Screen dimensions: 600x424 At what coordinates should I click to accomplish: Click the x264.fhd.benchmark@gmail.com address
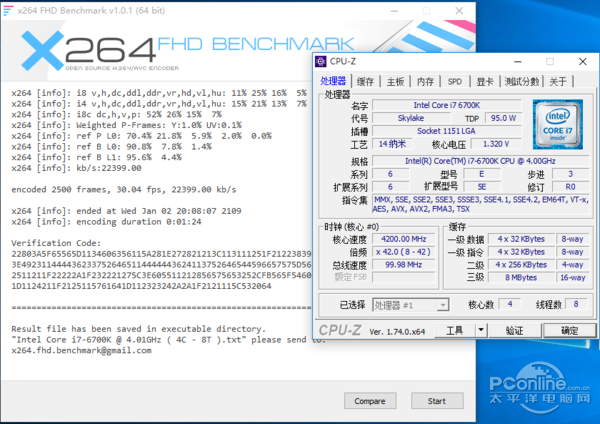(82, 351)
